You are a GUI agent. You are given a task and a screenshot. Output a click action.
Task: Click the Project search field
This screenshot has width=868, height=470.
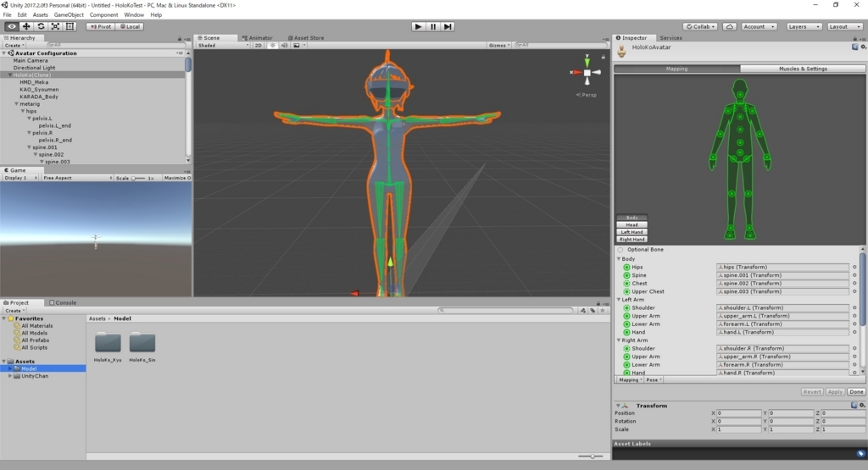tap(505, 311)
